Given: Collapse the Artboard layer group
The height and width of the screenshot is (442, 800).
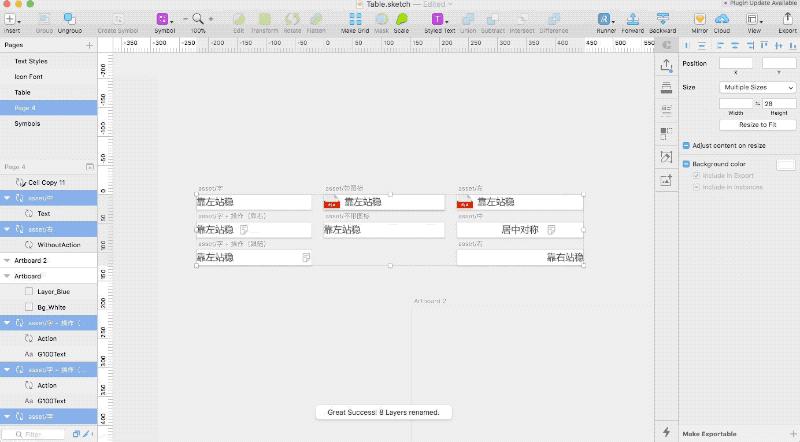Looking at the screenshot, I should tap(7, 276).
